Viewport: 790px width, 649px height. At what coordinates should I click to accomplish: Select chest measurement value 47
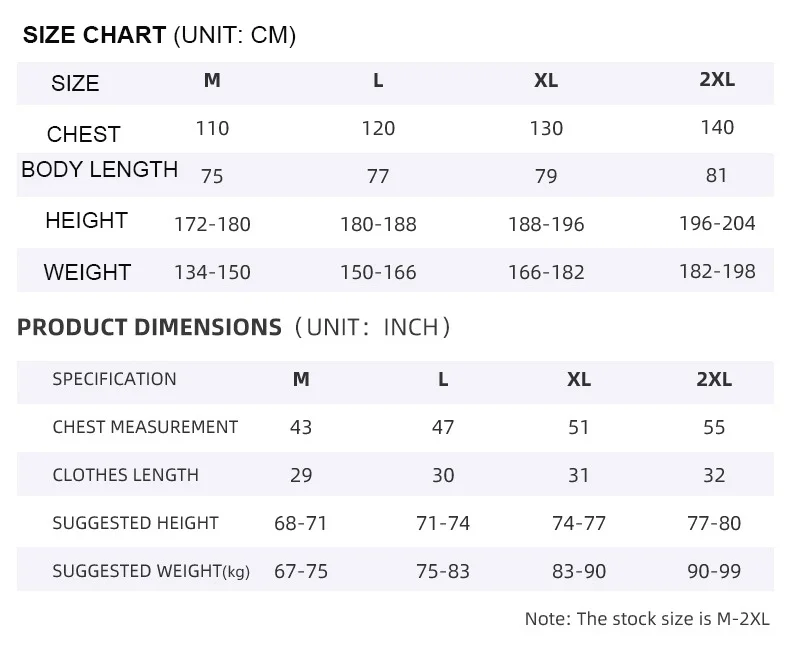click(443, 428)
